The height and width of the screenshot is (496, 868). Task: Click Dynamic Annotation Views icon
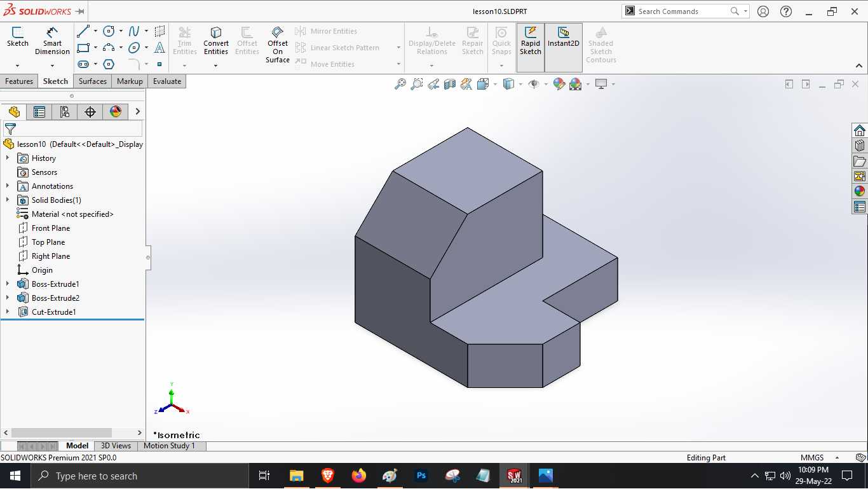(466, 84)
